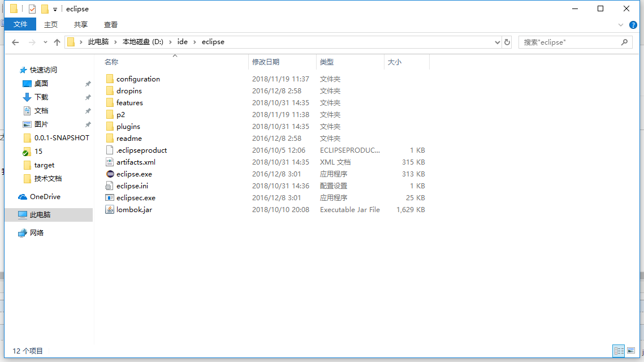Expand the chevron after 此电脑 breadcrumb
The image size is (644, 362).
tap(116, 42)
